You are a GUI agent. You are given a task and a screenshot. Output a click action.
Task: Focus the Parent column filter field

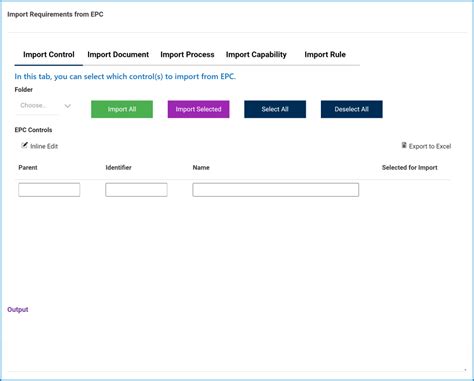(x=49, y=190)
